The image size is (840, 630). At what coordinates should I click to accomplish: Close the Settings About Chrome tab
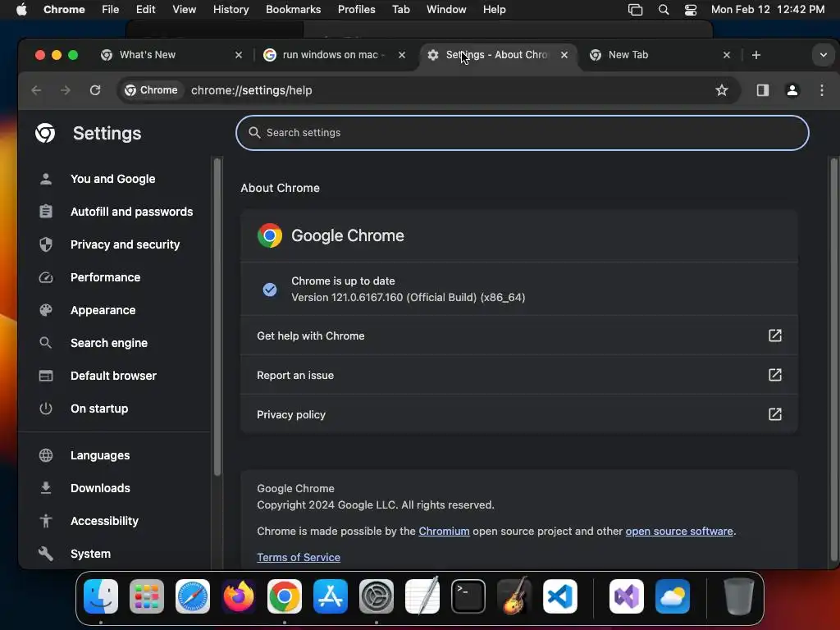point(564,55)
